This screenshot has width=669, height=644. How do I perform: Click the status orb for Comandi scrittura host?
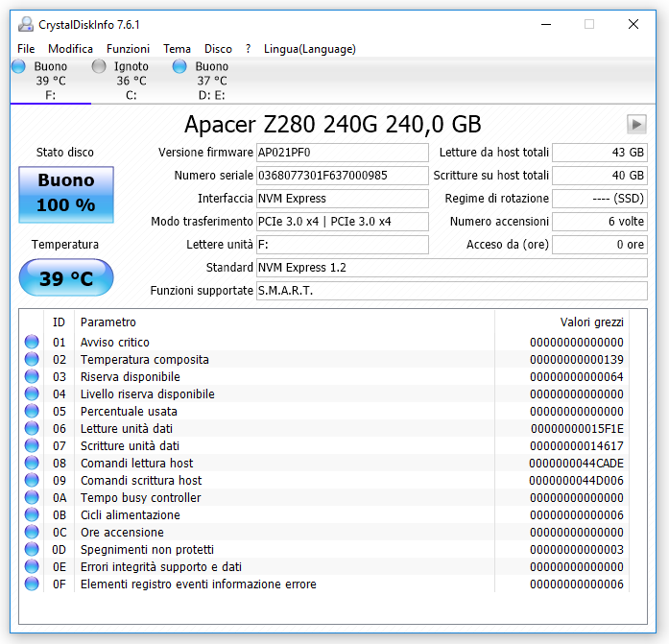(x=32, y=480)
